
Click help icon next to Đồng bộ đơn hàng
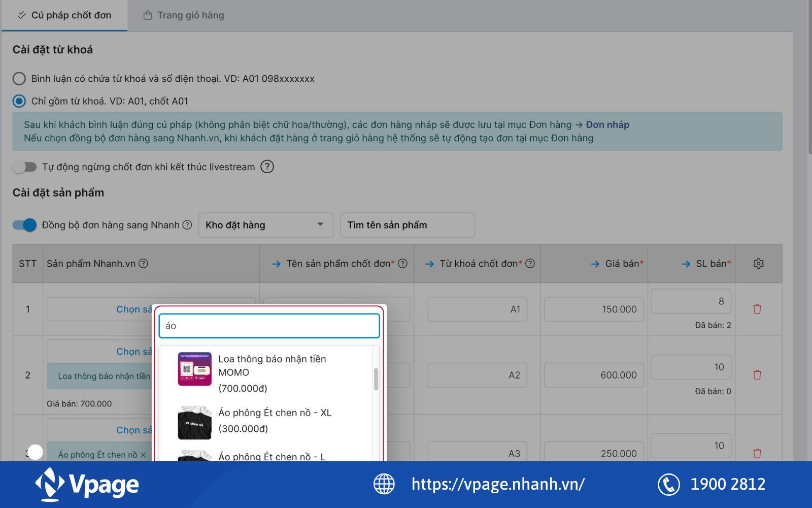pos(187,225)
